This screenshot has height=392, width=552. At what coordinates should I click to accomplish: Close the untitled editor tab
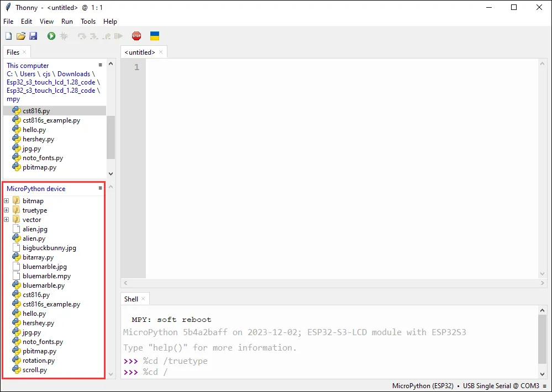click(x=161, y=52)
